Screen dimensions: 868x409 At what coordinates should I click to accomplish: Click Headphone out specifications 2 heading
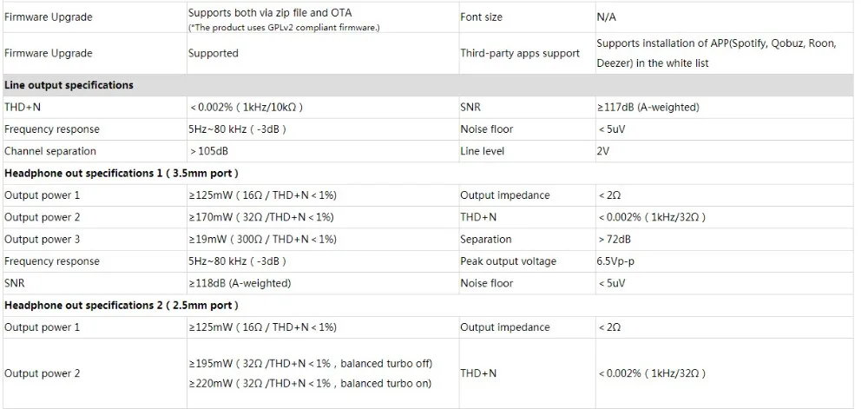point(122,306)
